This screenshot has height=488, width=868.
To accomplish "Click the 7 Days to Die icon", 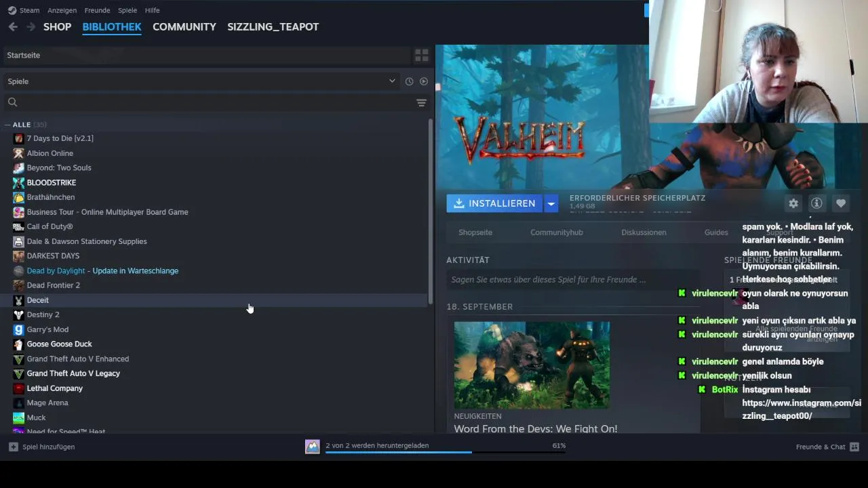I will (x=18, y=138).
